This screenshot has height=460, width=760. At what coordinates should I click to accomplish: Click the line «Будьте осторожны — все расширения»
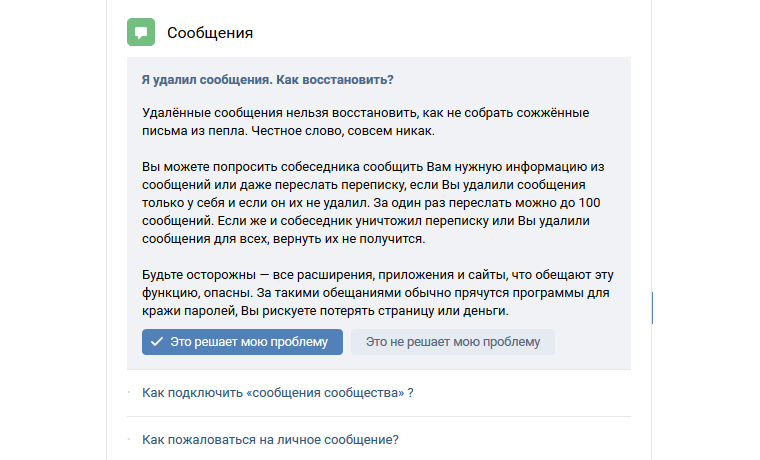point(378,275)
